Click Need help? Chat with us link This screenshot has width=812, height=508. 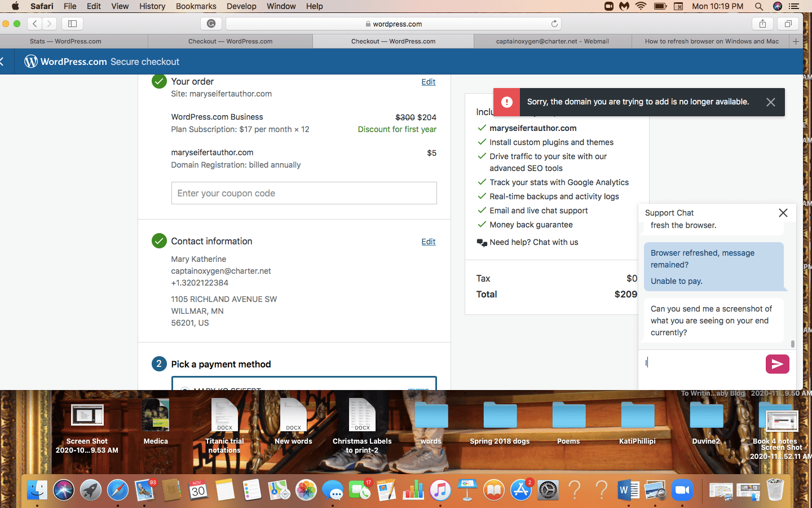pos(533,242)
